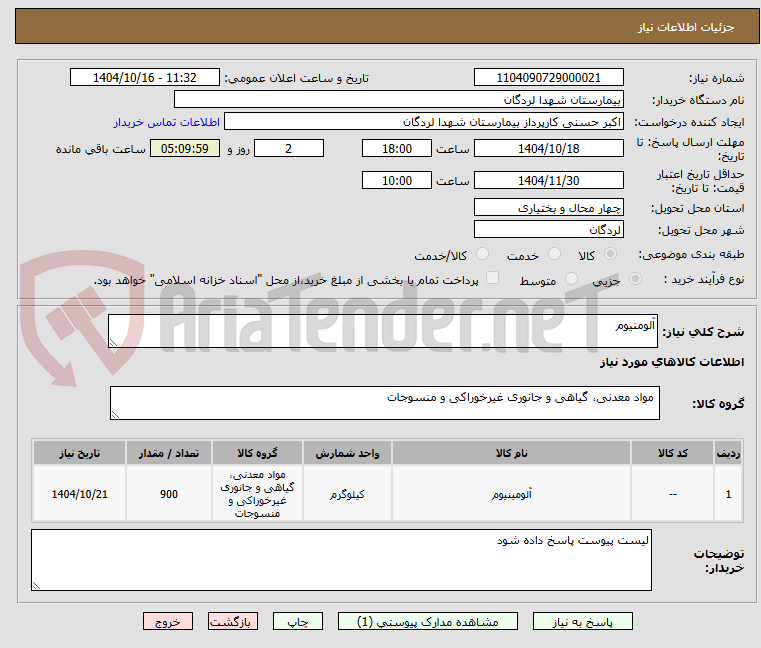
Task: Click the general description textarea آلومنیوم
Action: 382,331
